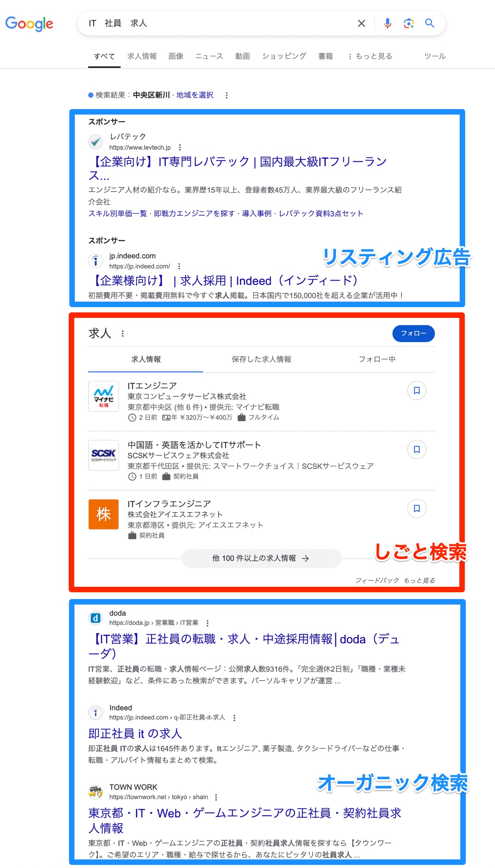495x868 pixels.
Task: Open the options menu beside 地域を選択
Action: (x=227, y=95)
